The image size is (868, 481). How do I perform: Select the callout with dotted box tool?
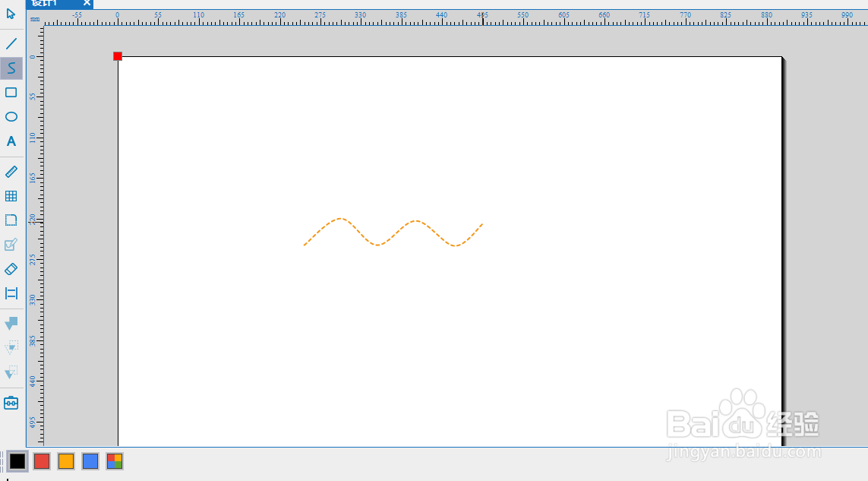coord(11,372)
